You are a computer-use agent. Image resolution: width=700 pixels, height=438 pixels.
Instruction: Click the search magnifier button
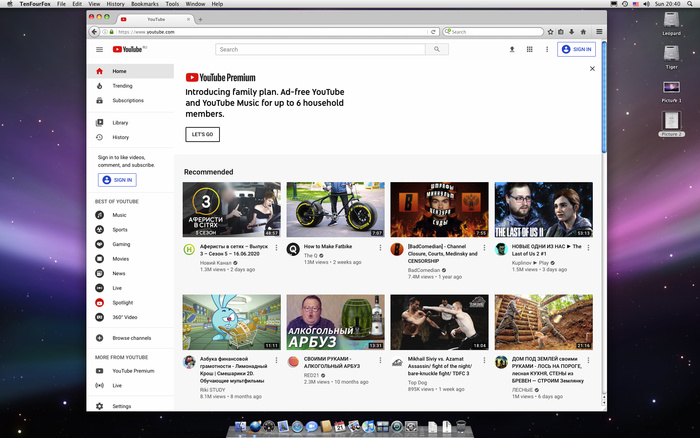click(437, 50)
